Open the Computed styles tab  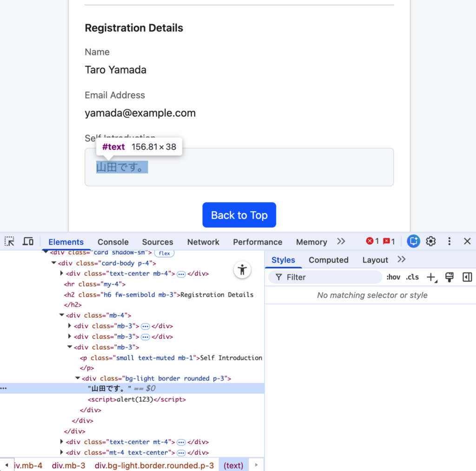pos(329,260)
